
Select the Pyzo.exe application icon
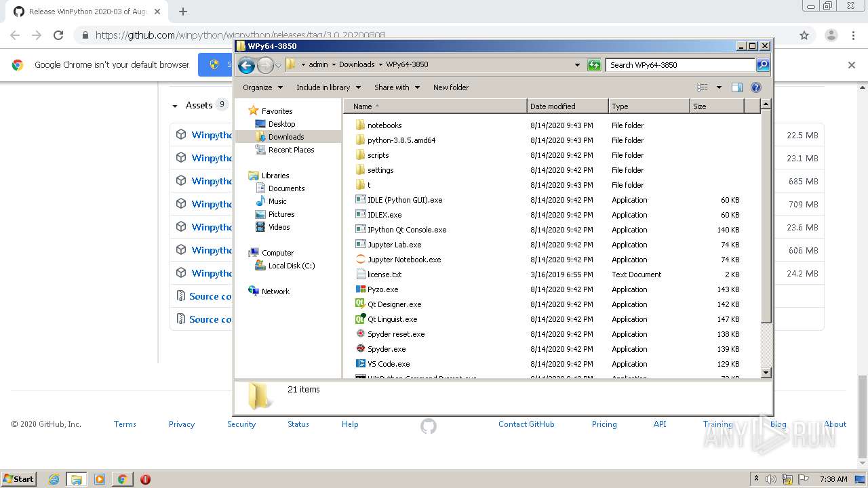click(x=361, y=289)
